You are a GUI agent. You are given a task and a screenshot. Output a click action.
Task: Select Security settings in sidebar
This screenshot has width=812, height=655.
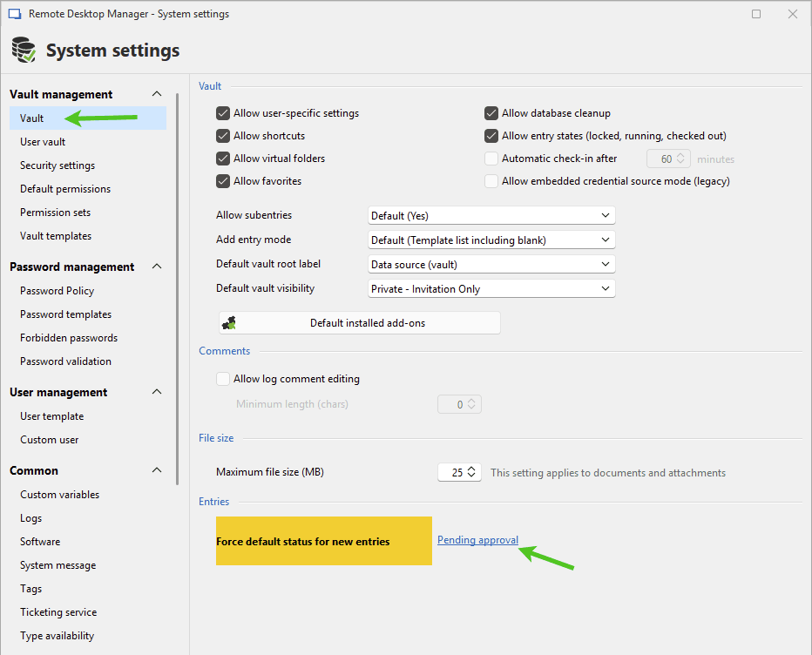(x=58, y=165)
